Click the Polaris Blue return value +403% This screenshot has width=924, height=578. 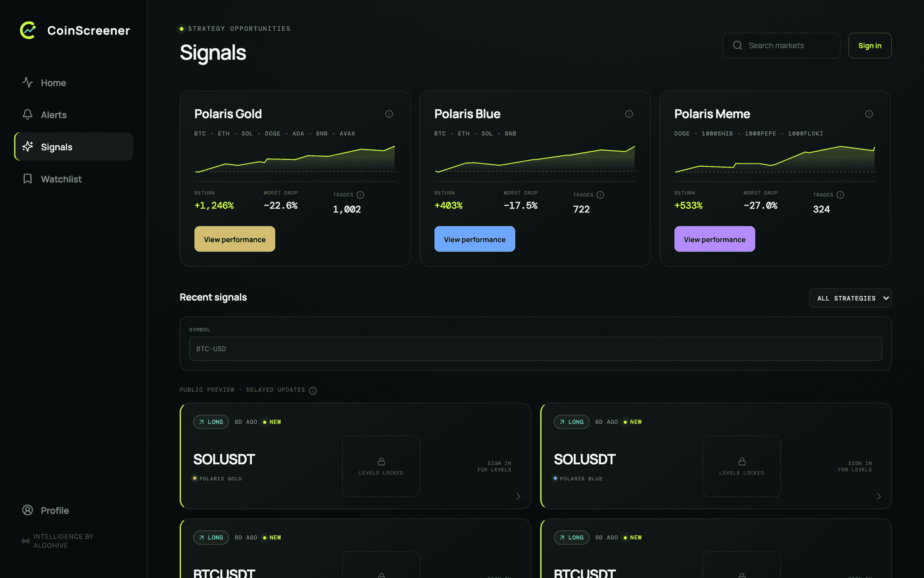448,205
